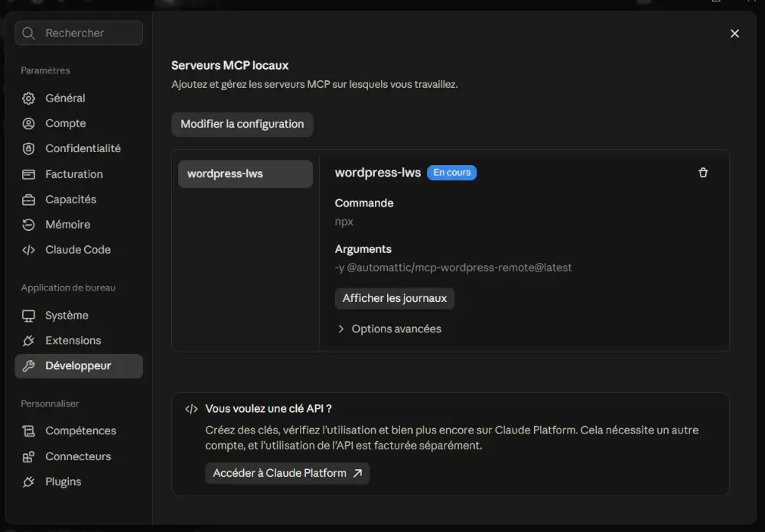Open Système settings
The image size is (765, 532).
coord(79,316)
